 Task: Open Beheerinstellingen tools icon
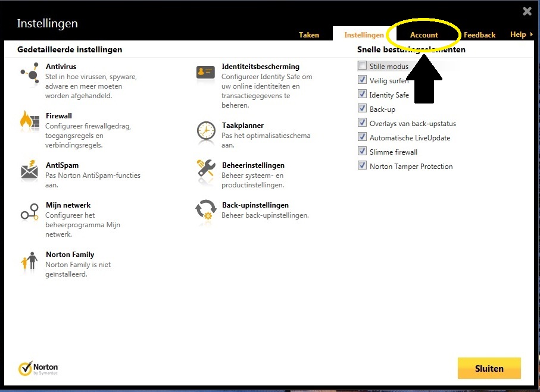(x=206, y=170)
